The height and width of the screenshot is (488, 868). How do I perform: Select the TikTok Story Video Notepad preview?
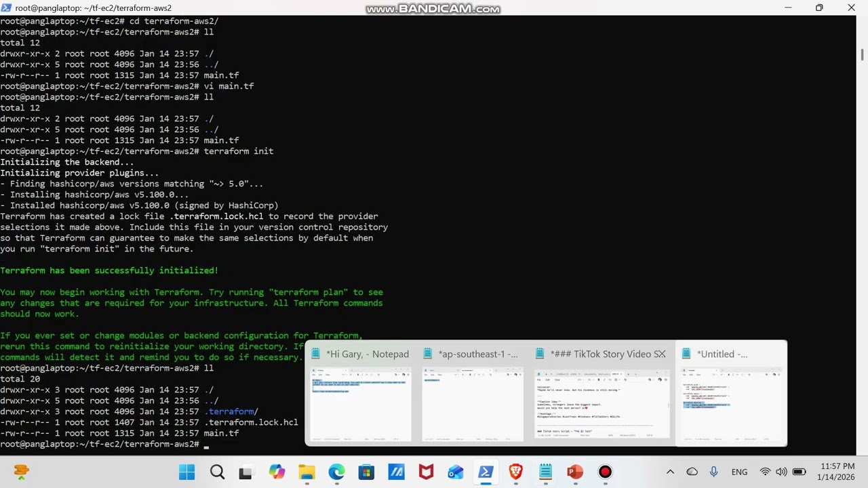pos(602,394)
